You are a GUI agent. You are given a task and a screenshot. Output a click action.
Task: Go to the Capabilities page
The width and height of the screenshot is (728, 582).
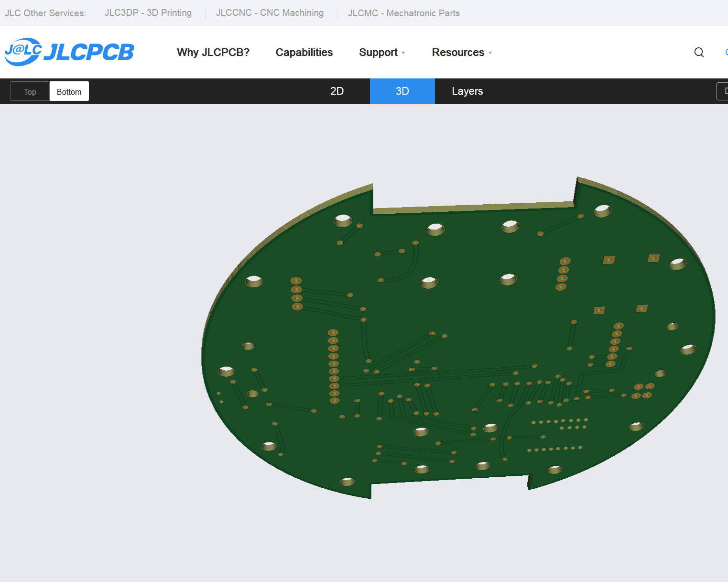point(304,53)
